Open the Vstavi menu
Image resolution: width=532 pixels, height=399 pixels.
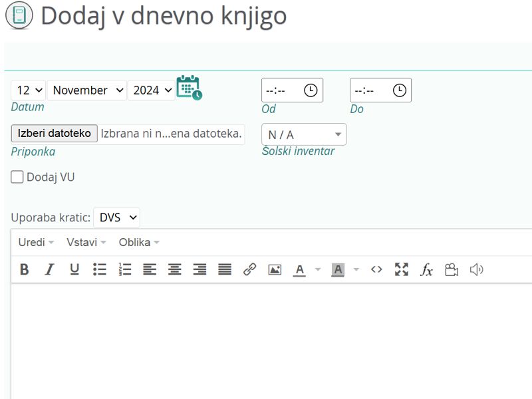[x=86, y=242]
